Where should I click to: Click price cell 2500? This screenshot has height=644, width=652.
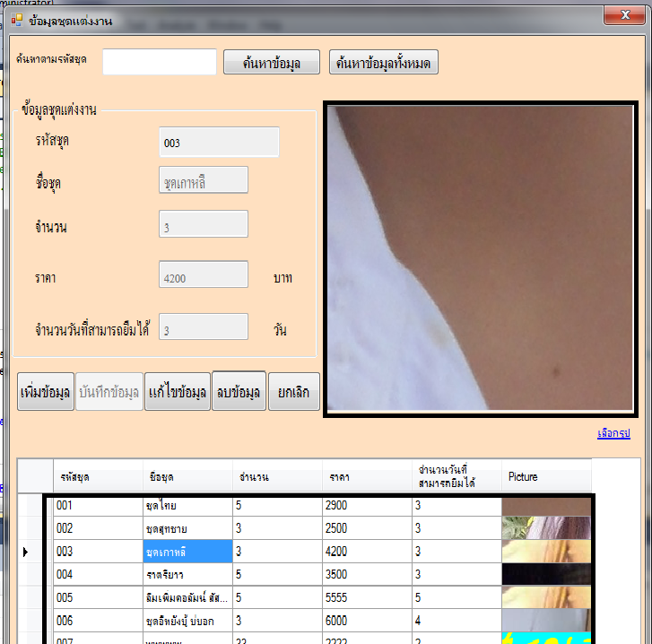point(367,528)
